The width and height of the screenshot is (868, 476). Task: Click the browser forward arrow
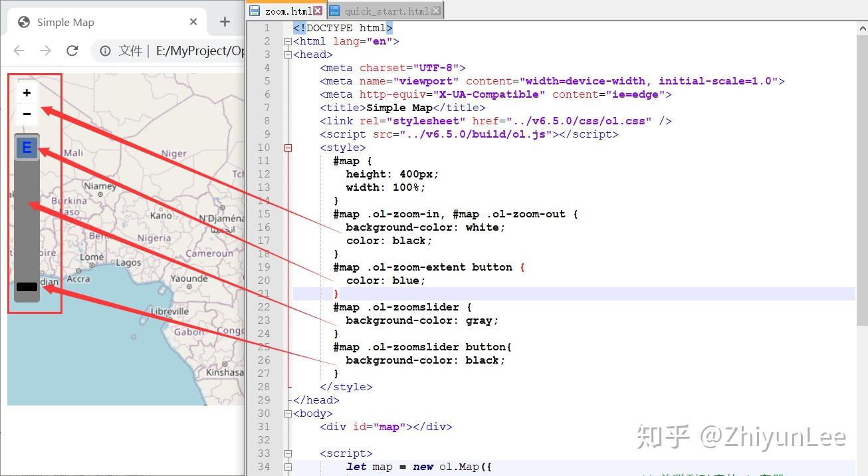pyautogui.click(x=45, y=51)
